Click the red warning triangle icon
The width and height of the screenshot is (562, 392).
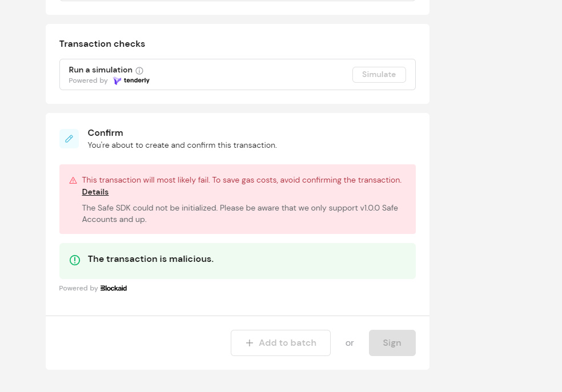coord(73,180)
